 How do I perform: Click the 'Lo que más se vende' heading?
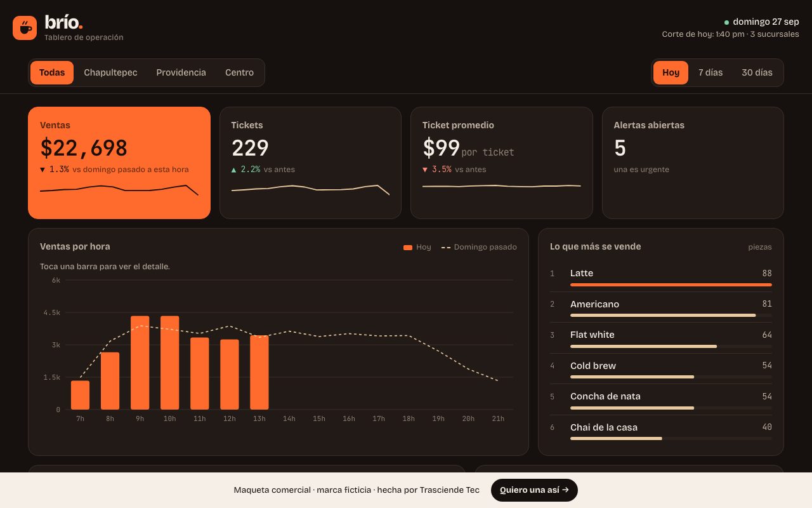pos(596,246)
